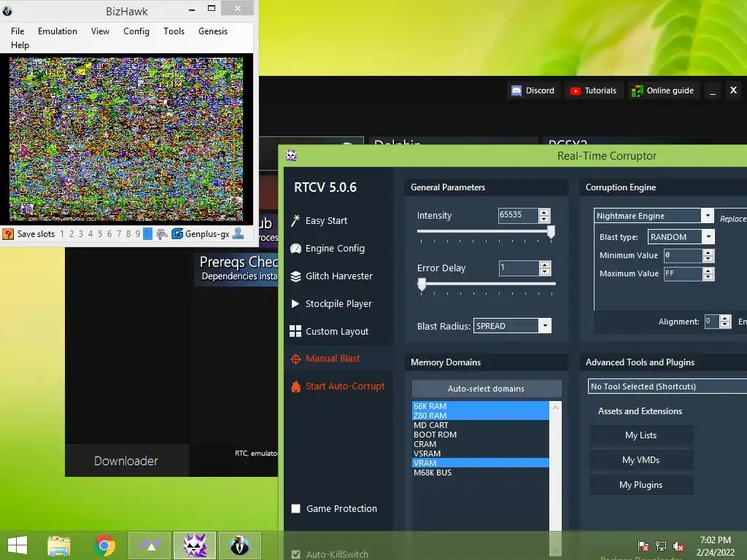Switch to BizHawk via taskbar icon
This screenshot has height=560, width=747.
pyautogui.click(x=239, y=545)
